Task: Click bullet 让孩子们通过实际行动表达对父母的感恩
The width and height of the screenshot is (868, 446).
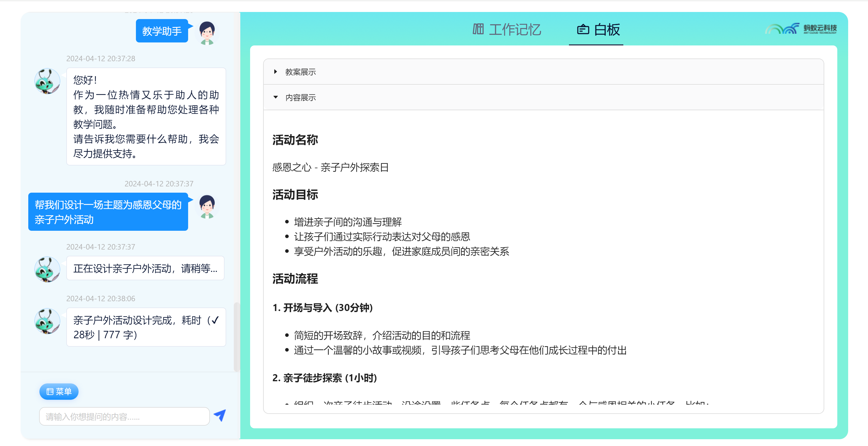Action: click(382, 236)
